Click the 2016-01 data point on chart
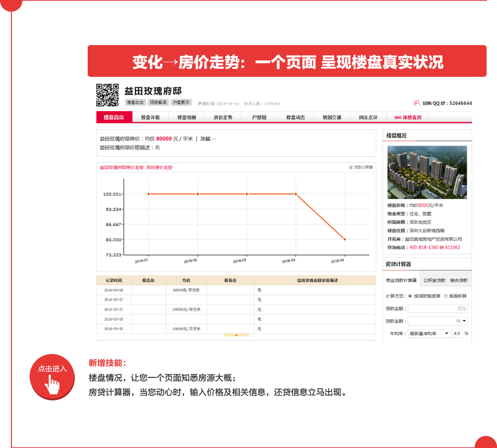The width and height of the screenshot is (497, 448). [149, 194]
